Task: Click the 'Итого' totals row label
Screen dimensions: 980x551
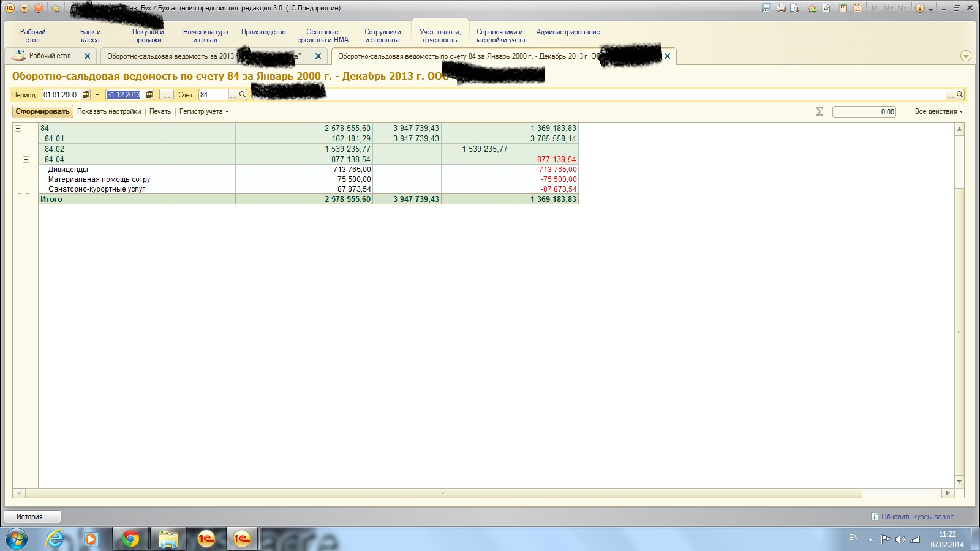Action: (51, 199)
